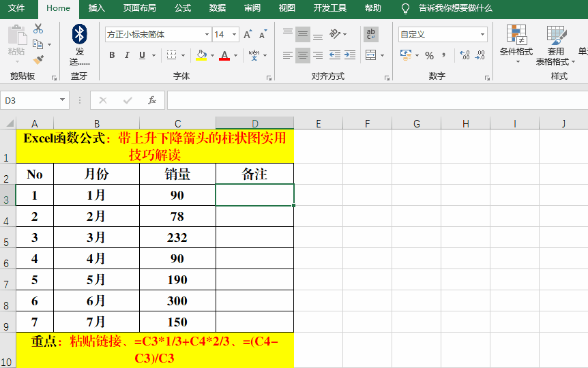588x368 pixels.
Task: Select cell containing 232
Action: (177, 237)
